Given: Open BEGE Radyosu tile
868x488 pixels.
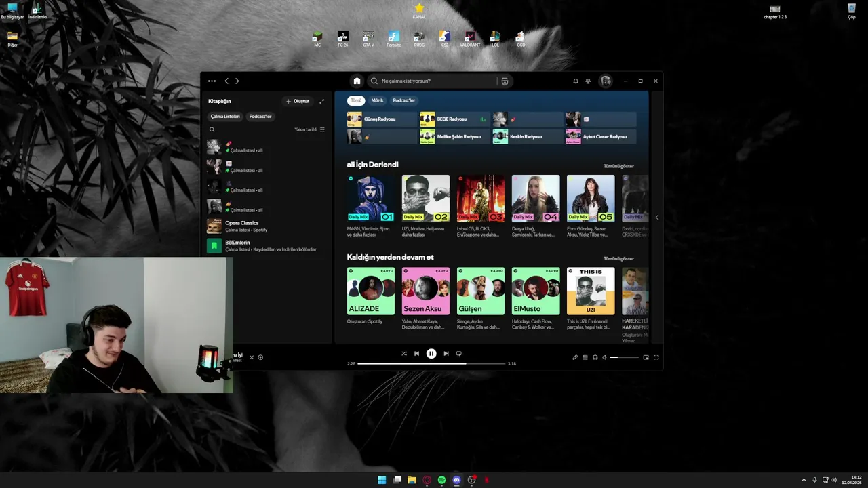Looking at the screenshot, I should pos(455,119).
